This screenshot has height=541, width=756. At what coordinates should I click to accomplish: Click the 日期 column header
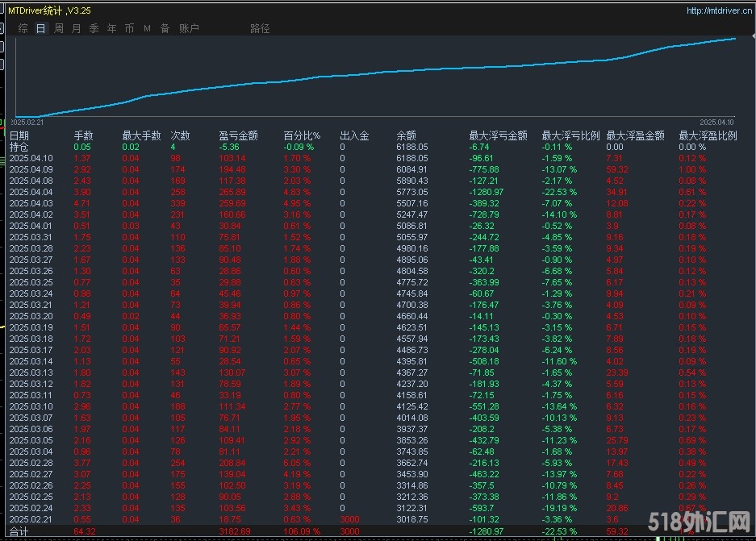[19, 135]
